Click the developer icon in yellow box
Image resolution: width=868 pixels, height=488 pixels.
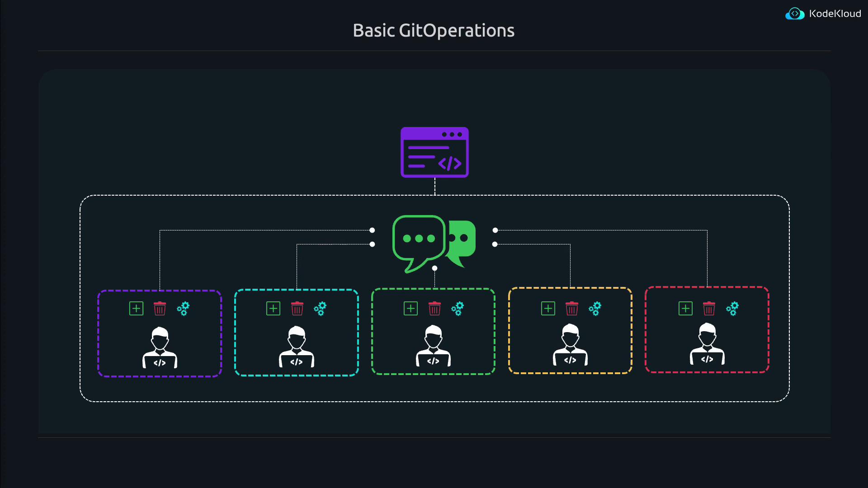(x=570, y=345)
